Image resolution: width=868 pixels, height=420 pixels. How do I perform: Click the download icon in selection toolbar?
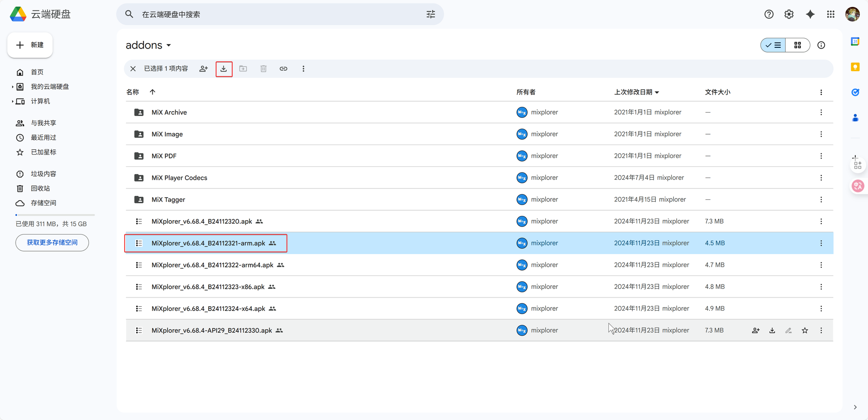pos(224,69)
